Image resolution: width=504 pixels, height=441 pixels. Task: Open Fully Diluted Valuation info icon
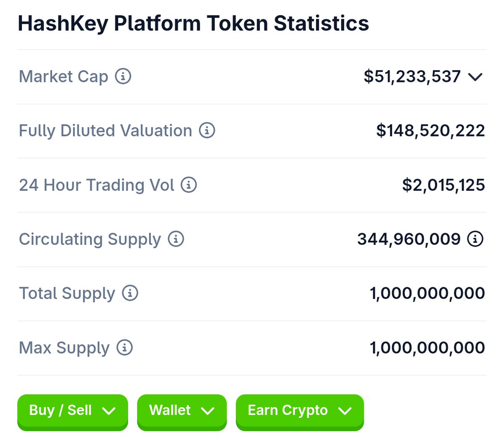(x=207, y=130)
